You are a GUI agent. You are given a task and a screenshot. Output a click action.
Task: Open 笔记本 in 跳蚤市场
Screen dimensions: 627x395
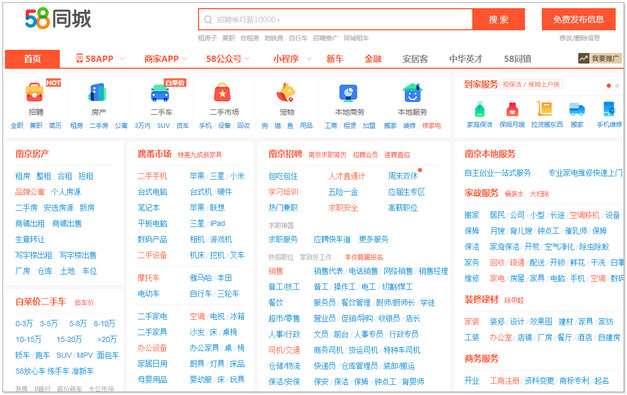(149, 207)
